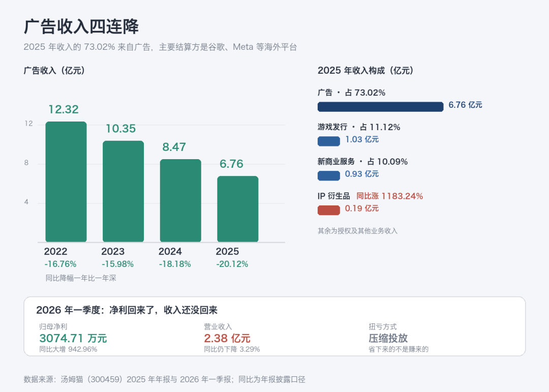Click the dark blue advertising bar

[381, 106]
